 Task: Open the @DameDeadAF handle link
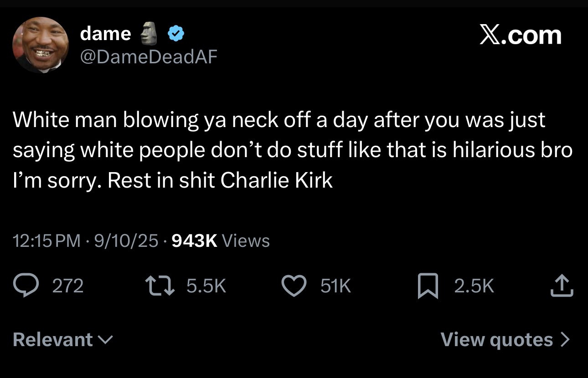tap(149, 57)
